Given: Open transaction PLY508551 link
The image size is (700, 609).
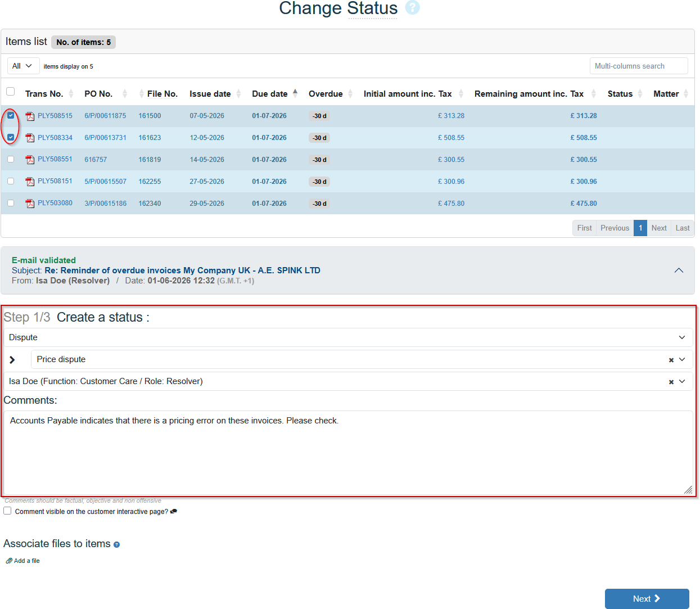Looking at the screenshot, I should [x=55, y=159].
